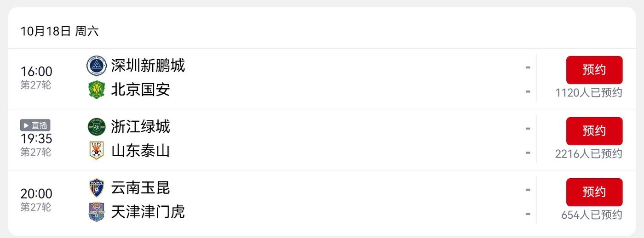Click the 山东泰山 team crest
The height and width of the screenshot is (238, 644).
[97, 151]
